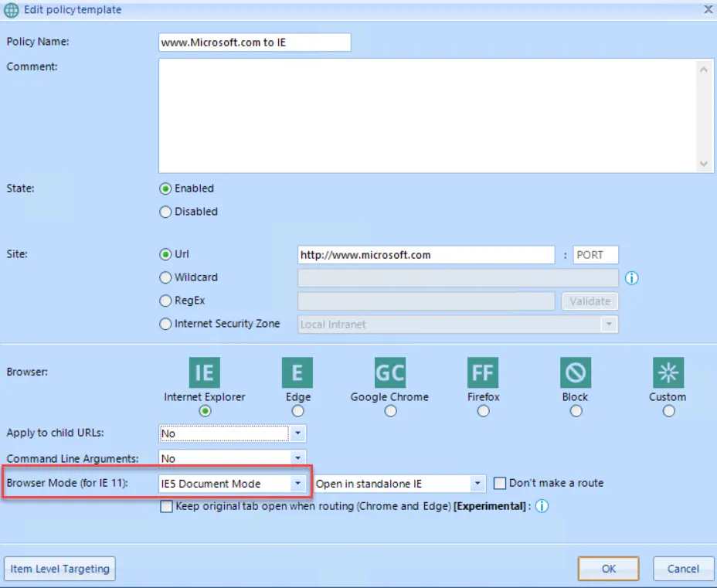Select the Firefox browser icon

click(x=483, y=372)
